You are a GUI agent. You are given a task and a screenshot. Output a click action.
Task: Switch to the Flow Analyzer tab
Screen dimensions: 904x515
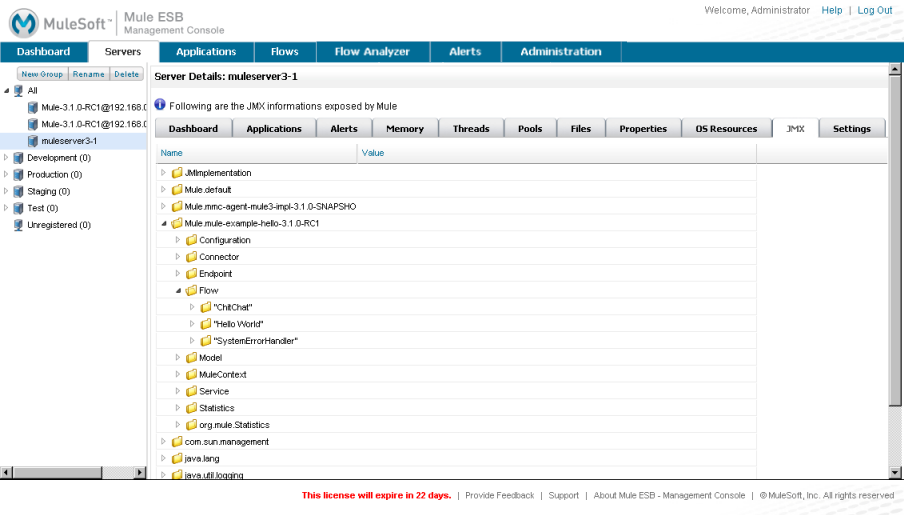coord(372,52)
